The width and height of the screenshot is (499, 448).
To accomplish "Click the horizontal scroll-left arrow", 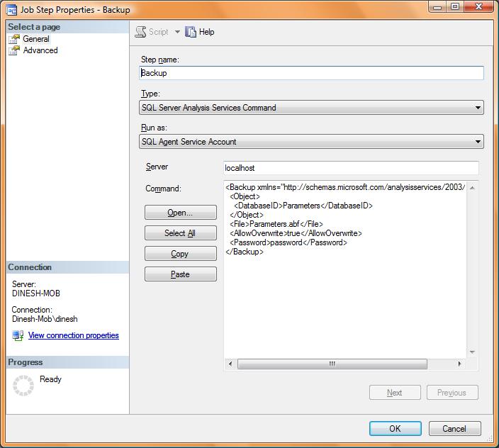I will point(230,364).
